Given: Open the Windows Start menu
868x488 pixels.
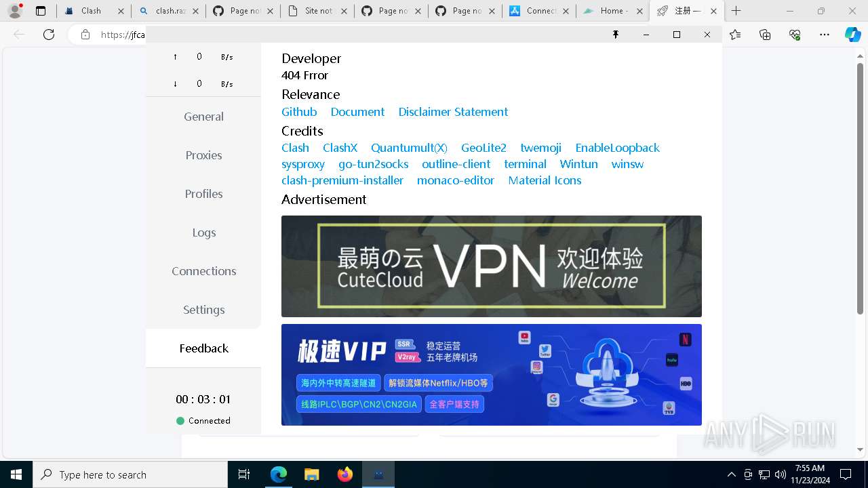Looking at the screenshot, I should click(16, 474).
